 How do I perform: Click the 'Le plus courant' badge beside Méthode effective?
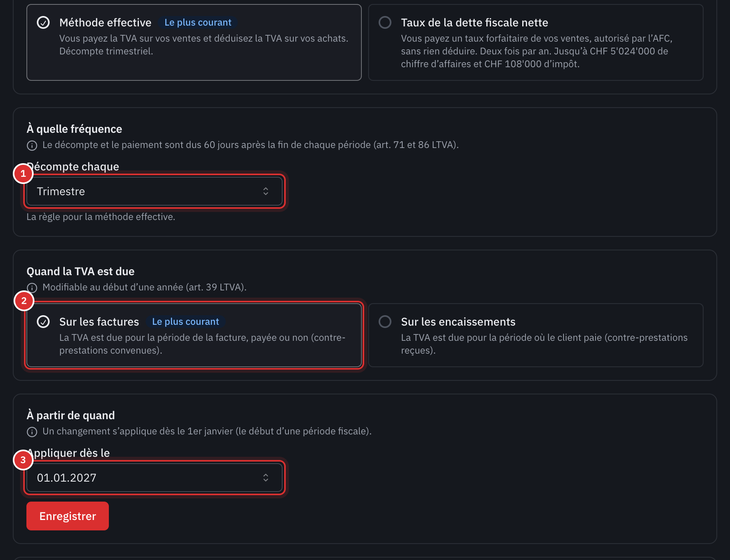coord(198,22)
